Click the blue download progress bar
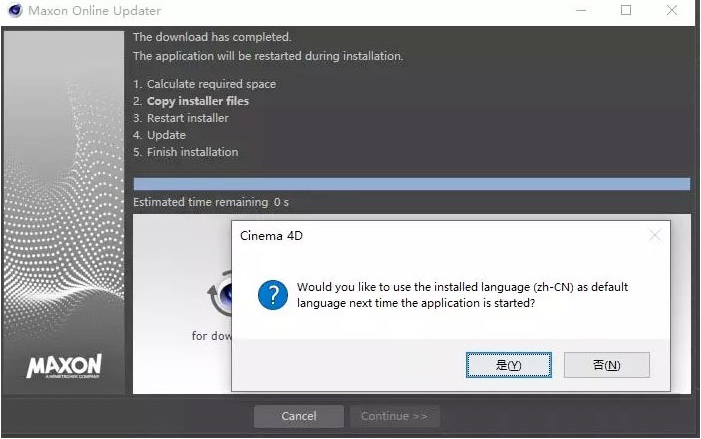 pos(411,184)
